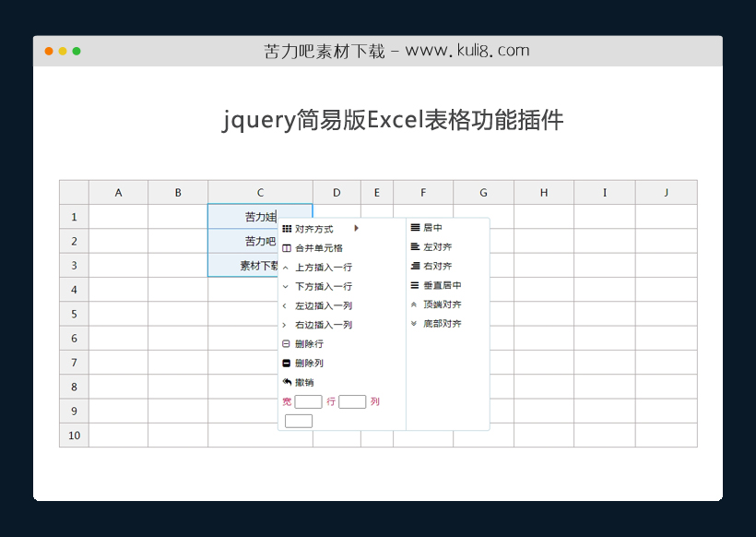Image resolution: width=756 pixels, height=537 pixels.
Task: Click the align grid icon beside 对齐方式
Action: coord(287,227)
